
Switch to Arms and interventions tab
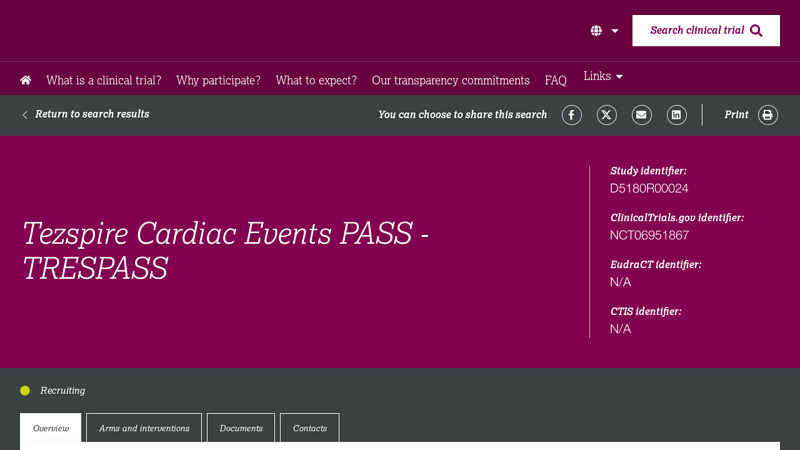[144, 428]
